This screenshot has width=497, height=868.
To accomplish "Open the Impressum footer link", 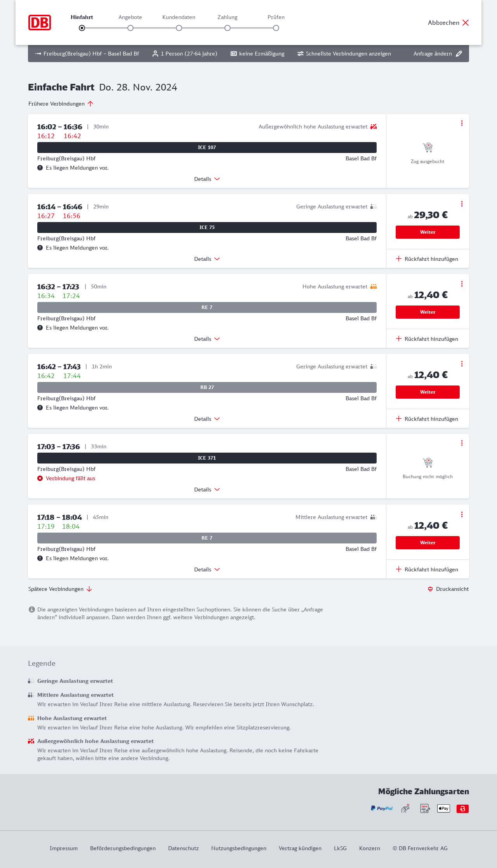I will (x=64, y=848).
